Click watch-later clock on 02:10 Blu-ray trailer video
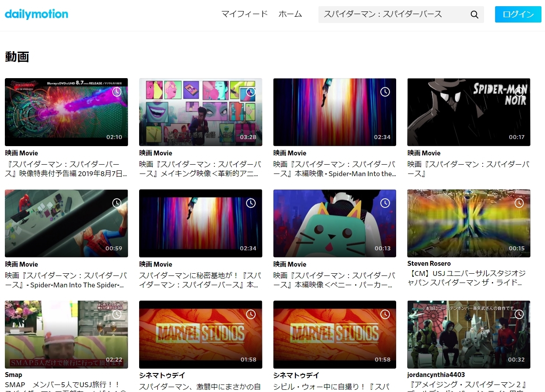 coord(117,92)
